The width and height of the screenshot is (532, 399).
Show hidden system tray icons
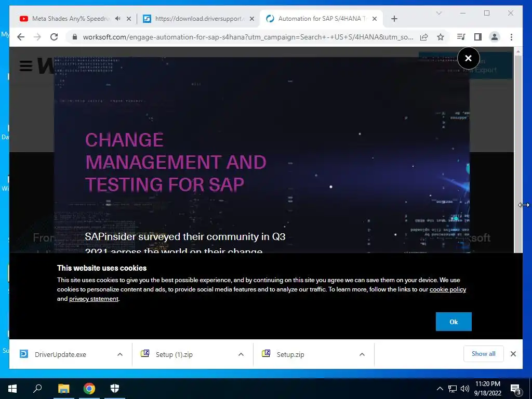point(440,389)
